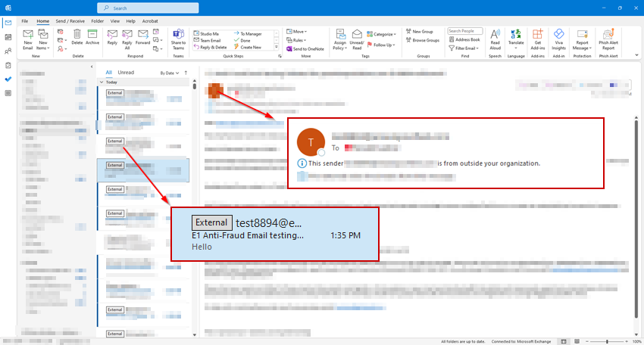
Task: Open the Address Book
Action: 464,40
